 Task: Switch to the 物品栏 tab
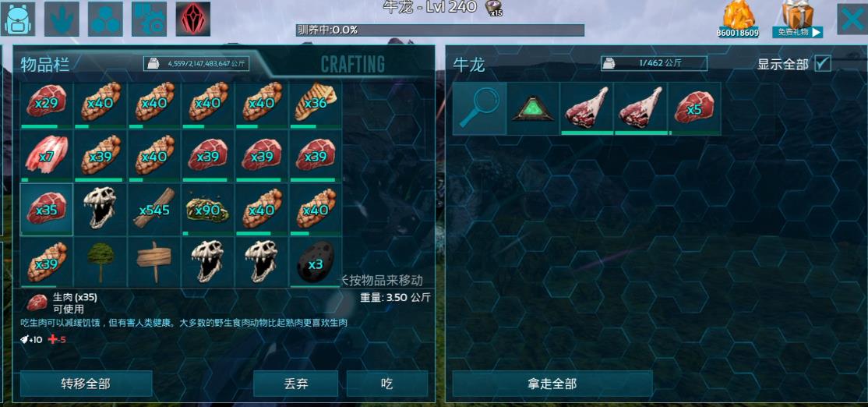[x=45, y=64]
